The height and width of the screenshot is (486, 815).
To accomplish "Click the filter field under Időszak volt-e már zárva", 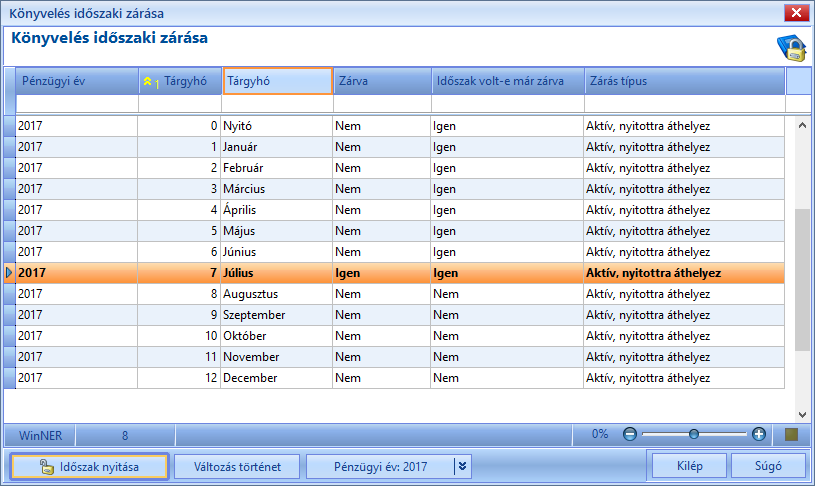I will point(508,103).
